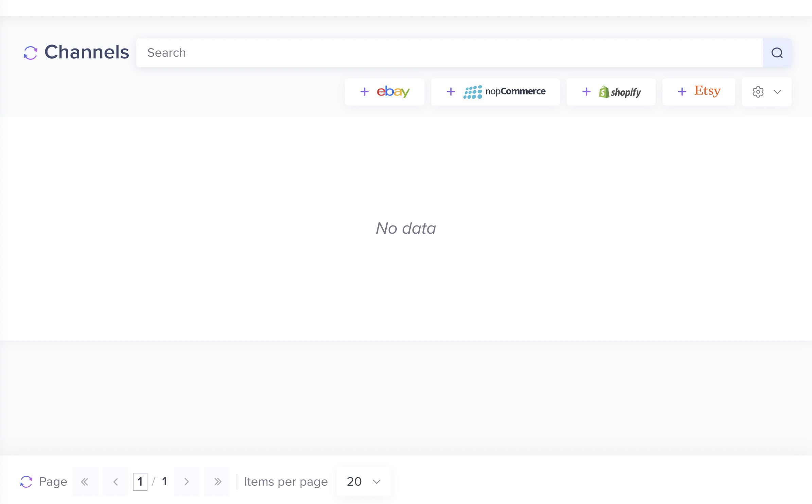Click the magnifier search button

(x=777, y=53)
